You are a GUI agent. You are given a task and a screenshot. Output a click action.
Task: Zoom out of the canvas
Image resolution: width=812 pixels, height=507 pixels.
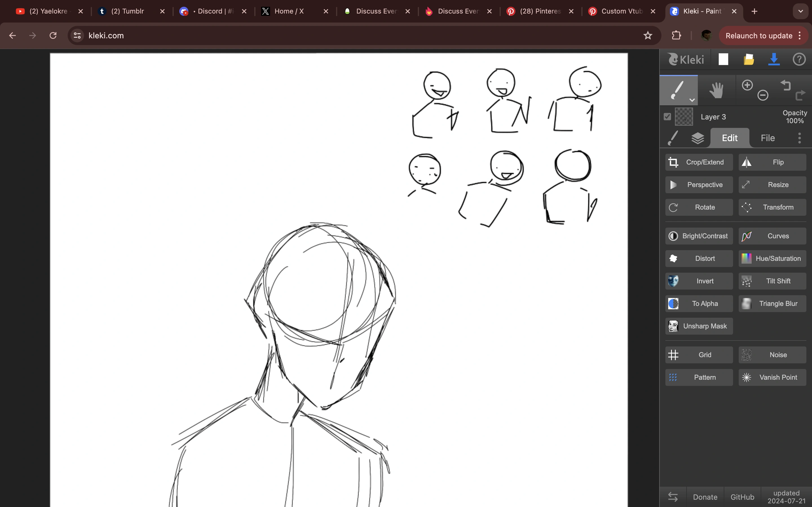click(763, 95)
